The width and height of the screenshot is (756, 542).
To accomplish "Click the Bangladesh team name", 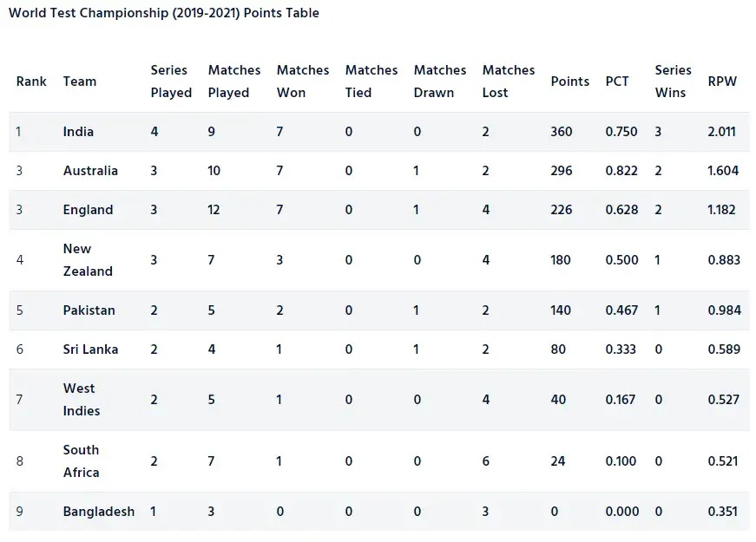I will coord(99,512).
